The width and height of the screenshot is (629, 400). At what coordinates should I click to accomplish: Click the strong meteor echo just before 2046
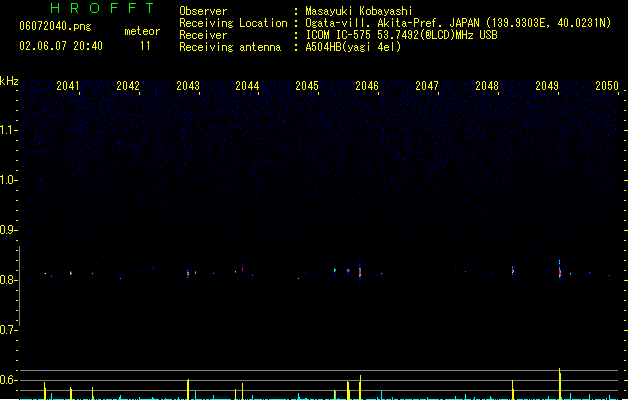[360, 272]
